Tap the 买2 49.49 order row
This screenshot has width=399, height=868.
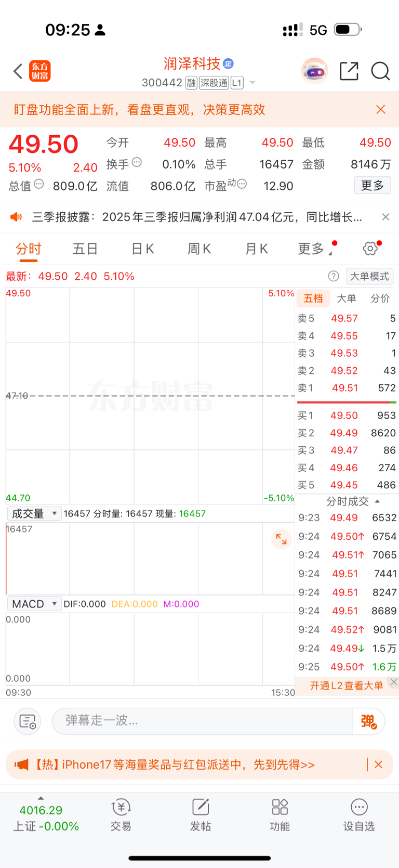pos(347,433)
